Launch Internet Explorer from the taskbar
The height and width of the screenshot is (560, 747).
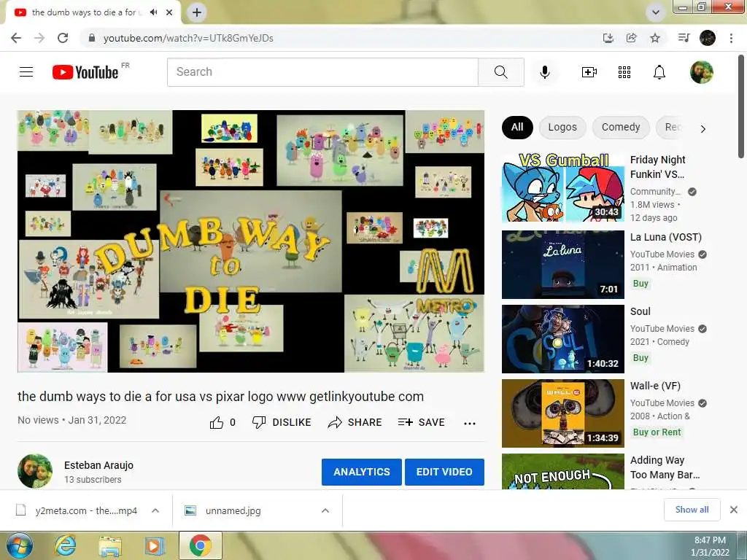65,545
